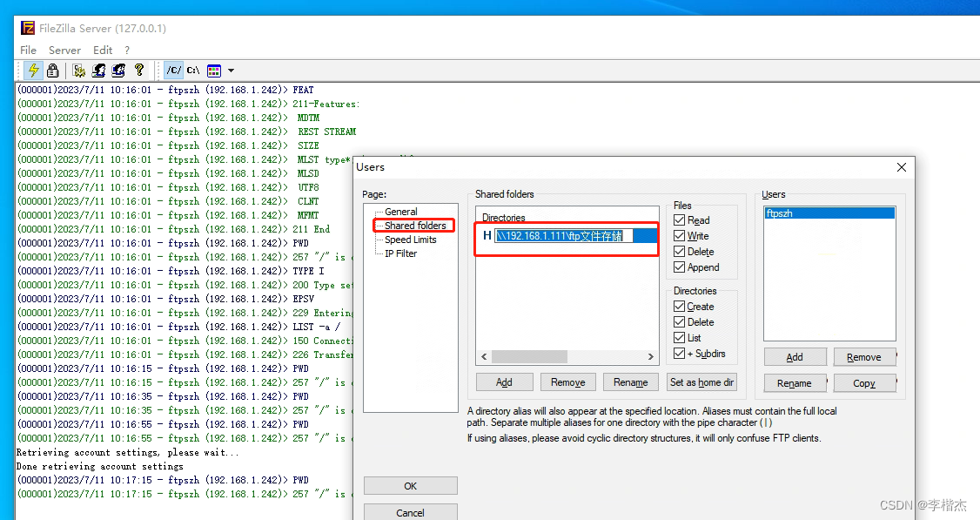Open the Server menu
Screen dimensions: 980x520
coord(64,50)
